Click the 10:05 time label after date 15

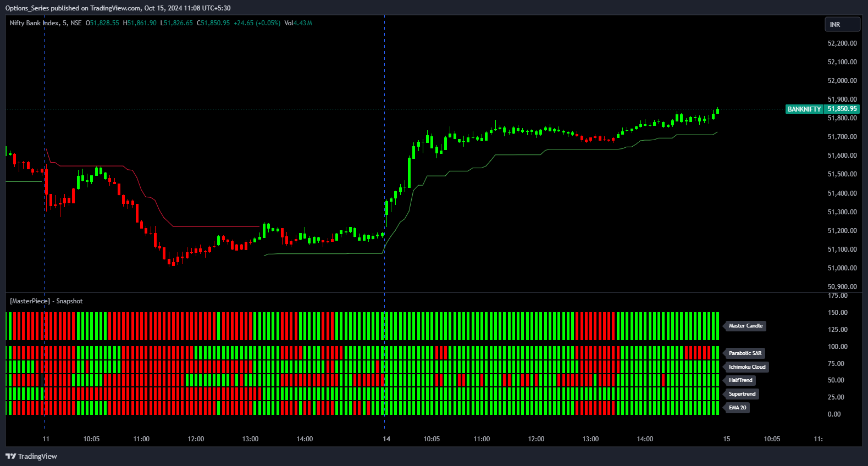point(772,439)
